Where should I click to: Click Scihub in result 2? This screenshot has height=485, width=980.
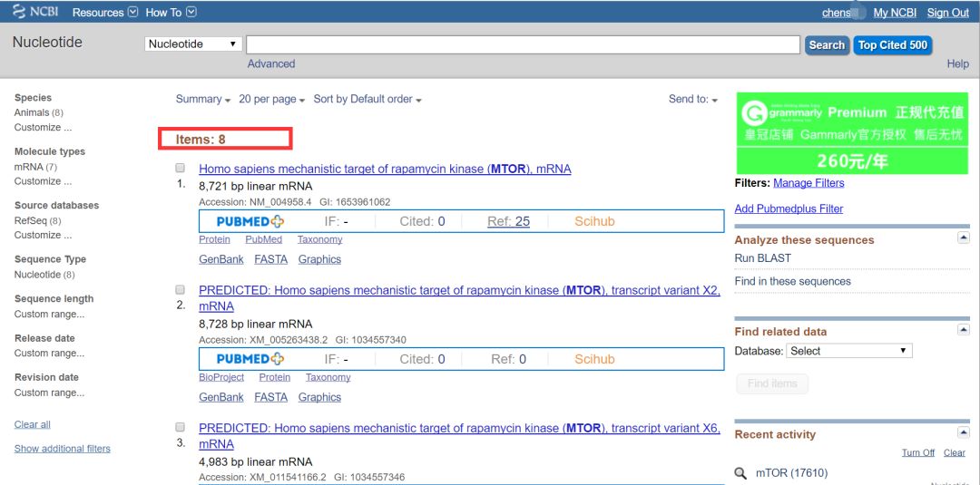[594, 360]
